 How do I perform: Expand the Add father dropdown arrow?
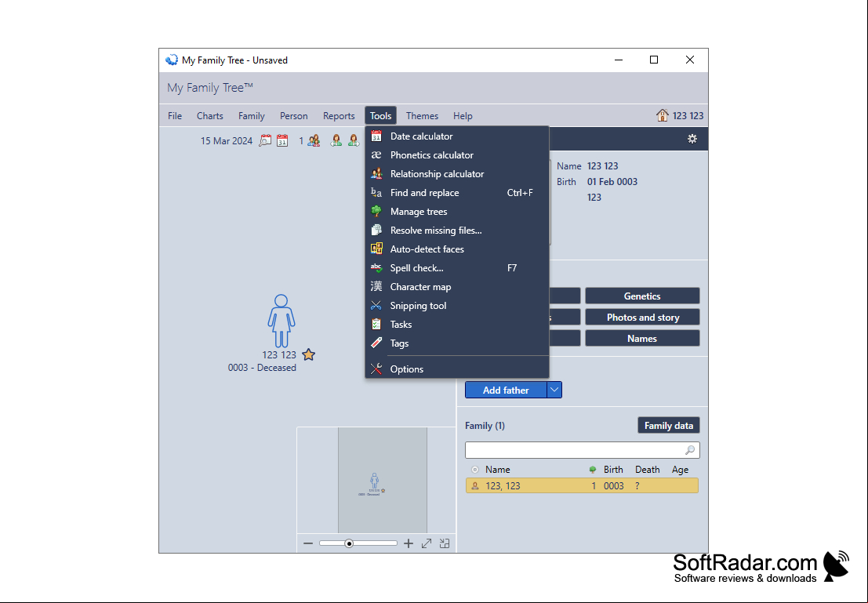[554, 390]
